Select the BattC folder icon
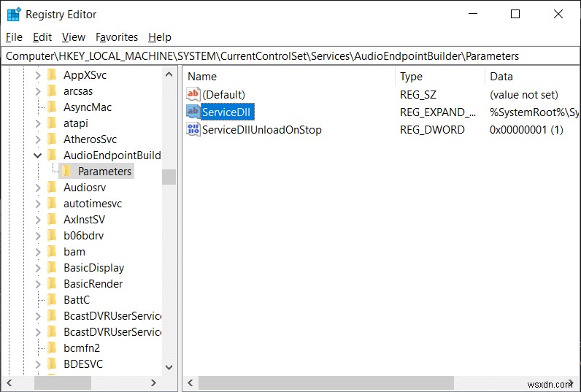The height and width of the screenshot is (392, 581). [x=53, y=299]
